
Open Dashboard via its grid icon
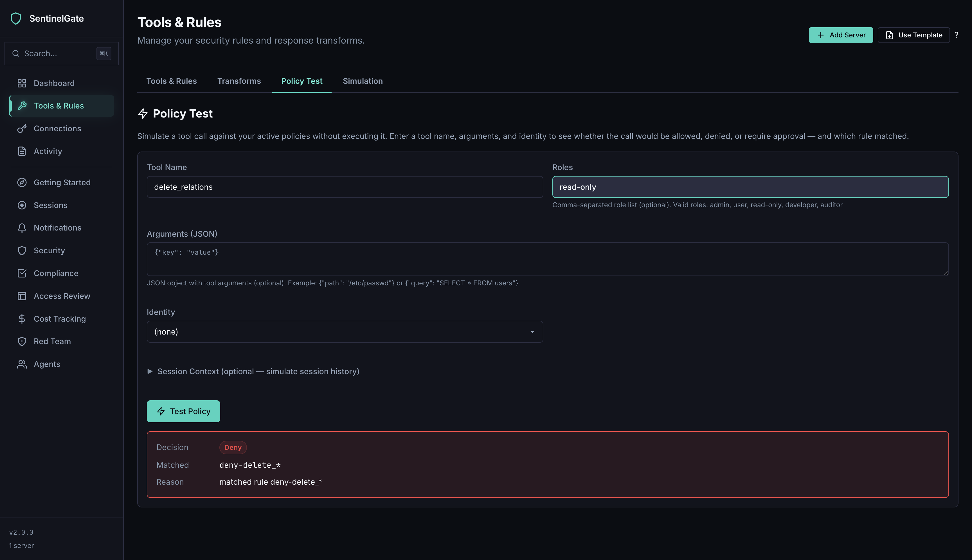[x=22, y=83]
